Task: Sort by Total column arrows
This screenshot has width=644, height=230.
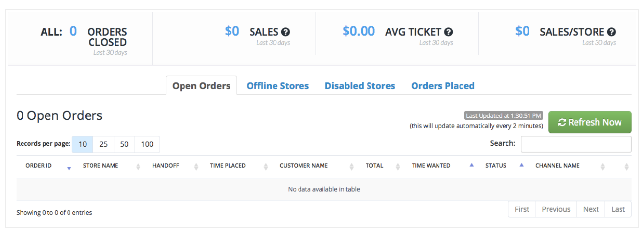Action: pyautogui.click(x=398, y=166)
